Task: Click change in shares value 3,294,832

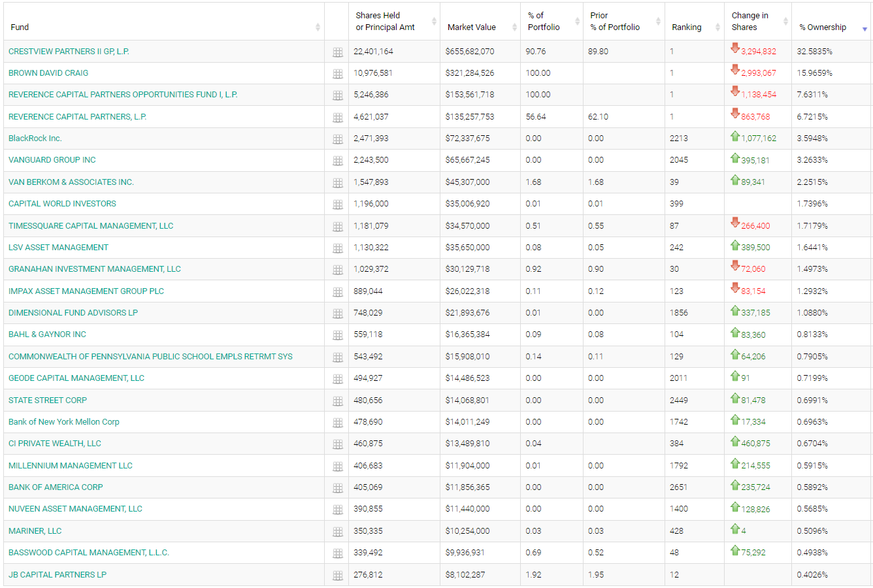Action: point(759,52)
